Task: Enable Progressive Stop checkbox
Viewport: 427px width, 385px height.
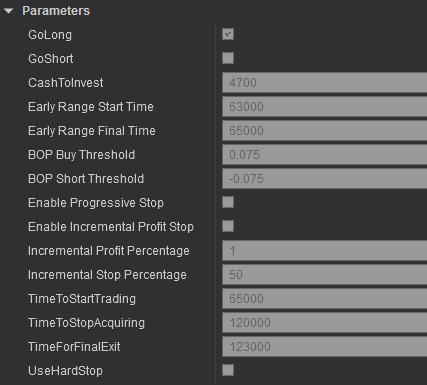Action: (228, 202)
